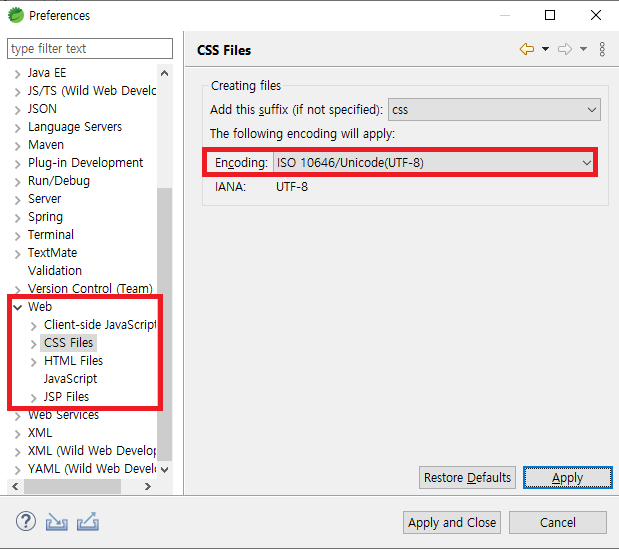619x549 pixels.
Task: Expand the HTML Files subnode
Action: tap(34, 362)
